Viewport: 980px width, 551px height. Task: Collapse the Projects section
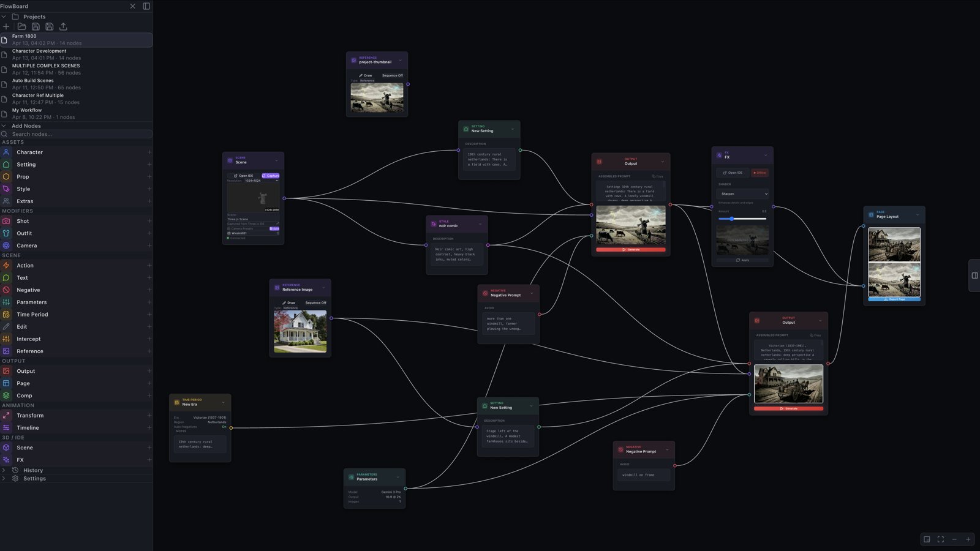[4, 17]
